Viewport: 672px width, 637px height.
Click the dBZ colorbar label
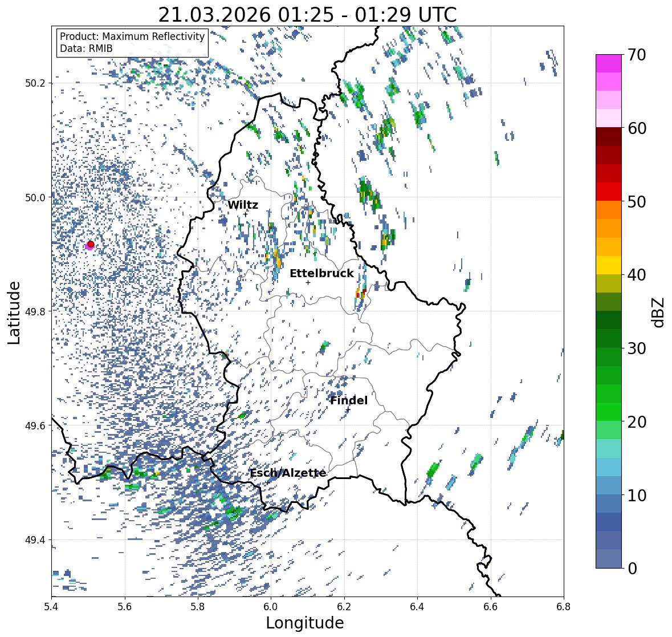pos(659,312)
